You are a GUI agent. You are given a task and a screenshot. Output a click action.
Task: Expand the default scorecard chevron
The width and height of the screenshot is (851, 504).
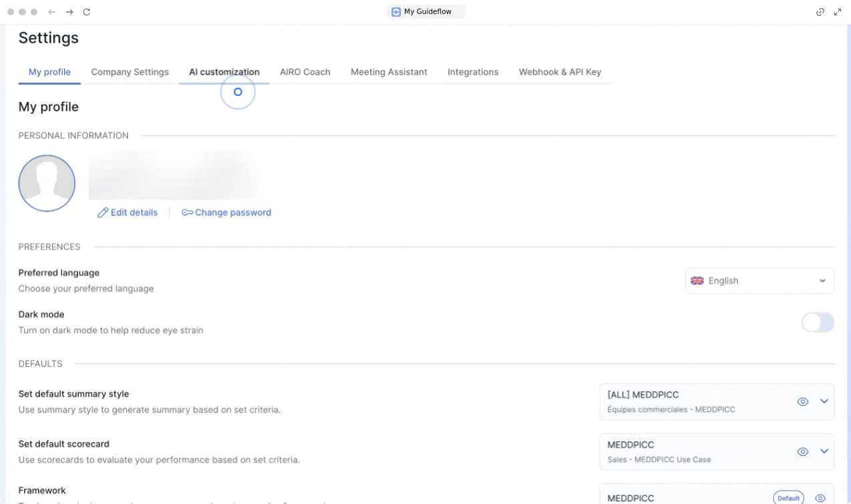(824, 451)
